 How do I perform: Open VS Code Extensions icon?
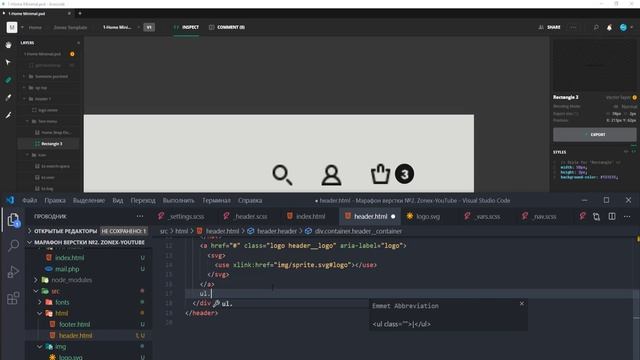(13, 298)
